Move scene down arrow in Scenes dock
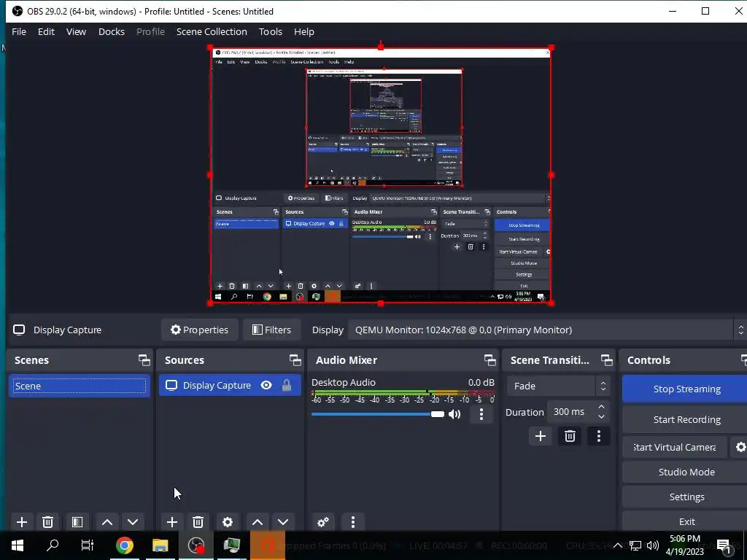The image size is (747, 560). click(x=133, y=522)
